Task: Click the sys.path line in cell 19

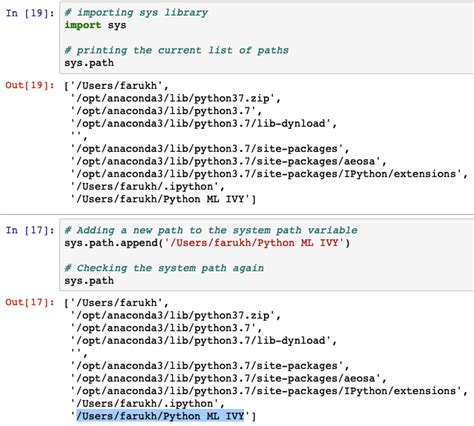Action: pos(89,63)
